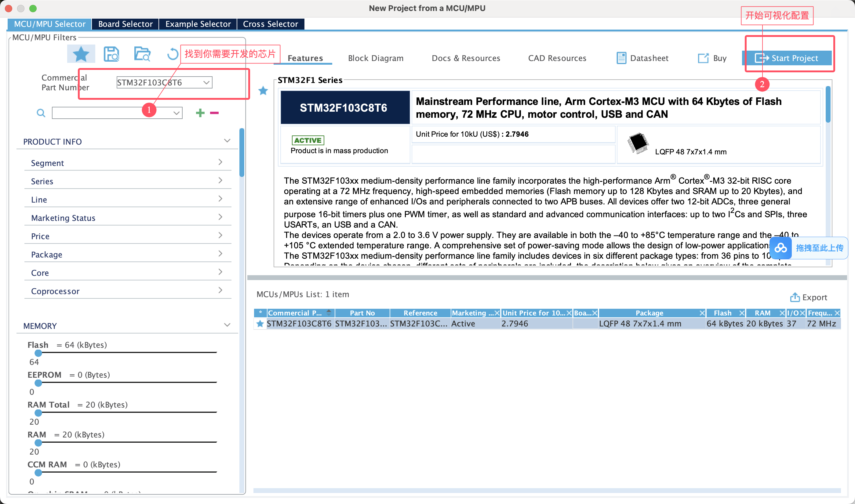
Task: Open the Block Diagram tab
Action: coord(376,58)
